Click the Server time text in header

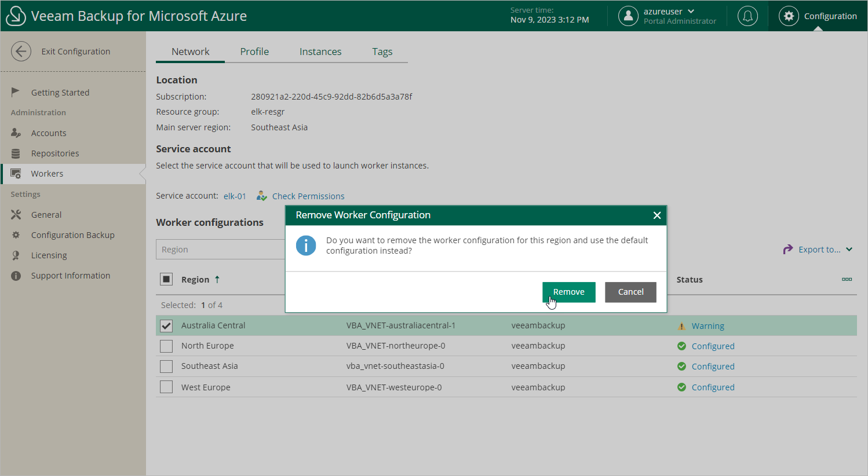[x=532, y=10]
